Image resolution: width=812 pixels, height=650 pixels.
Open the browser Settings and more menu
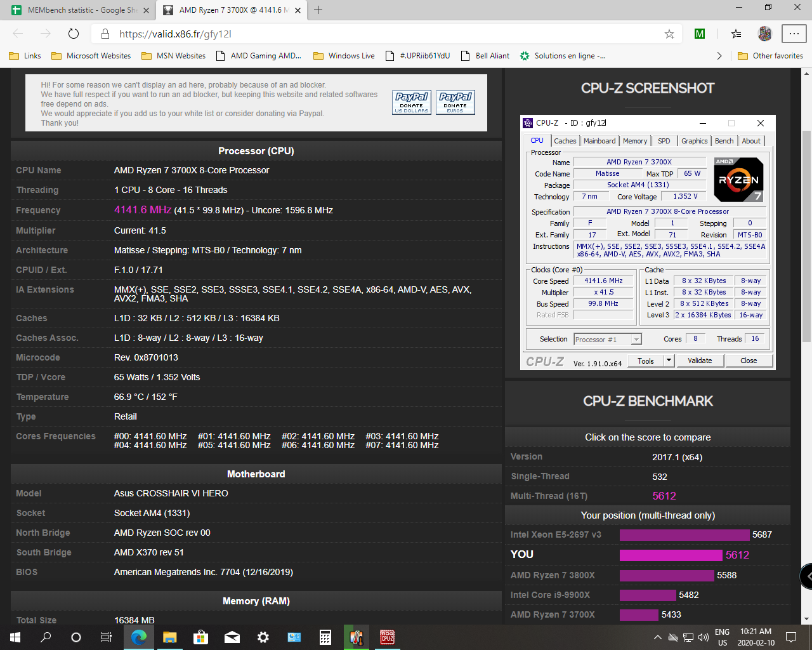(x=794, y=34)
